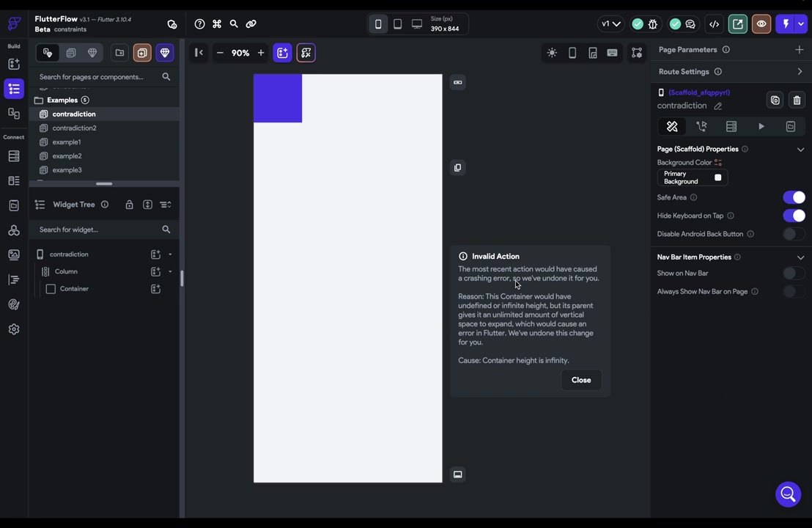This screenshot has height=528, width=812.
Task: Edit contradiction page name pencil icon
Action: 717,106
